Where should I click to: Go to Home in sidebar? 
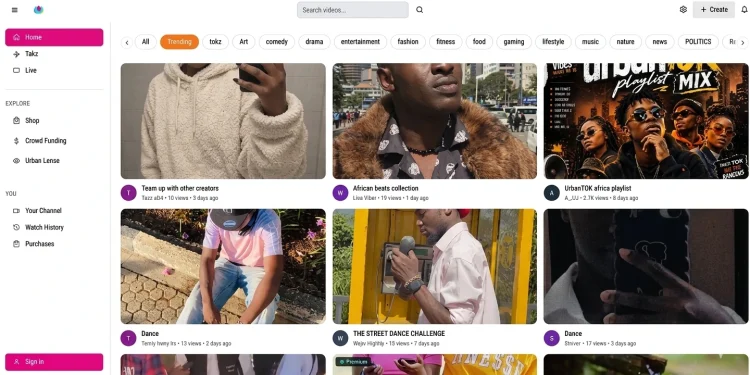coord(54,37)
